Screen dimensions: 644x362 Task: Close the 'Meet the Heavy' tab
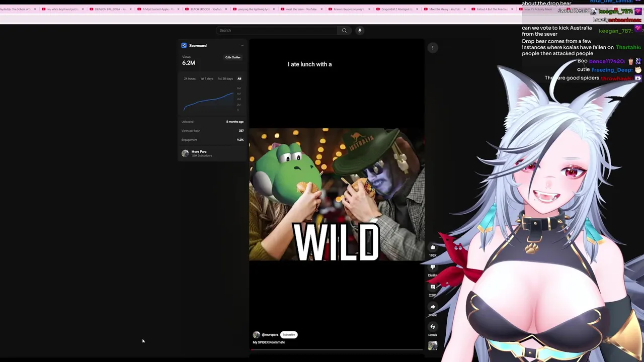tap(465, 9)
